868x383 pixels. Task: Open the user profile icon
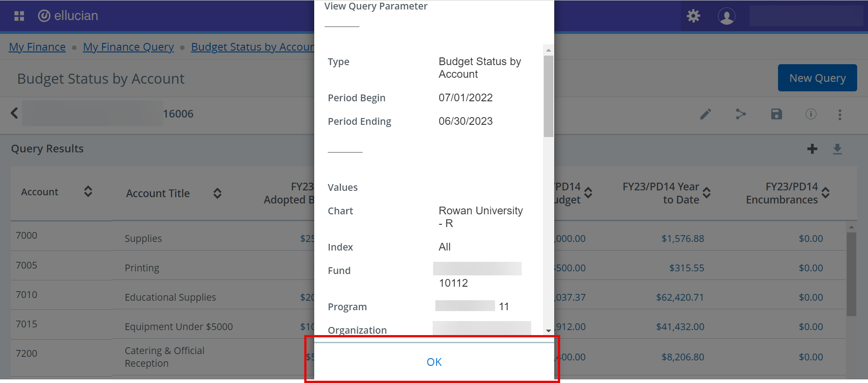click(726, 16)
